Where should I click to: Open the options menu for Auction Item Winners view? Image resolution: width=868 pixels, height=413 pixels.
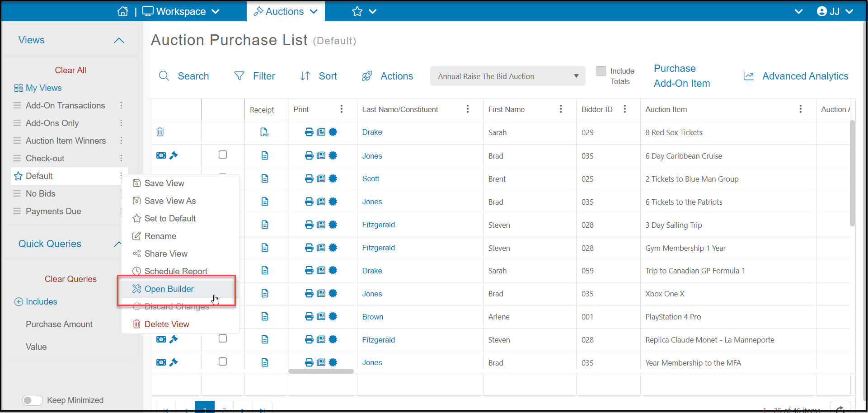pyautogui.click(x=121, y=141)
